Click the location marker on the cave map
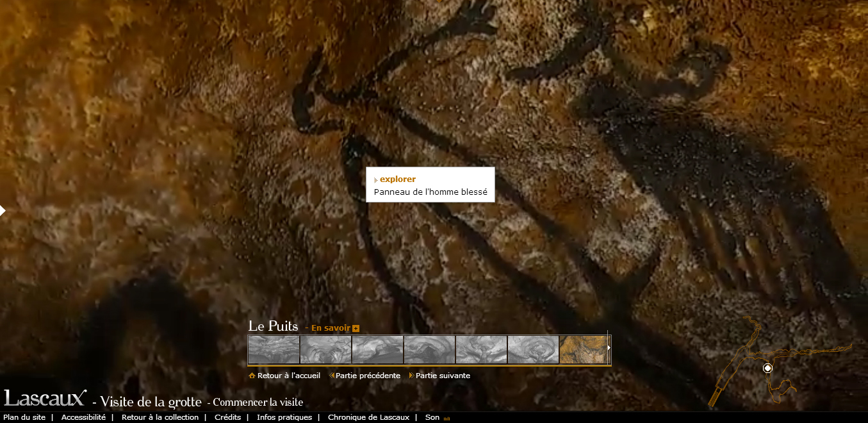The image size is (868, 423). click(768, 368)
